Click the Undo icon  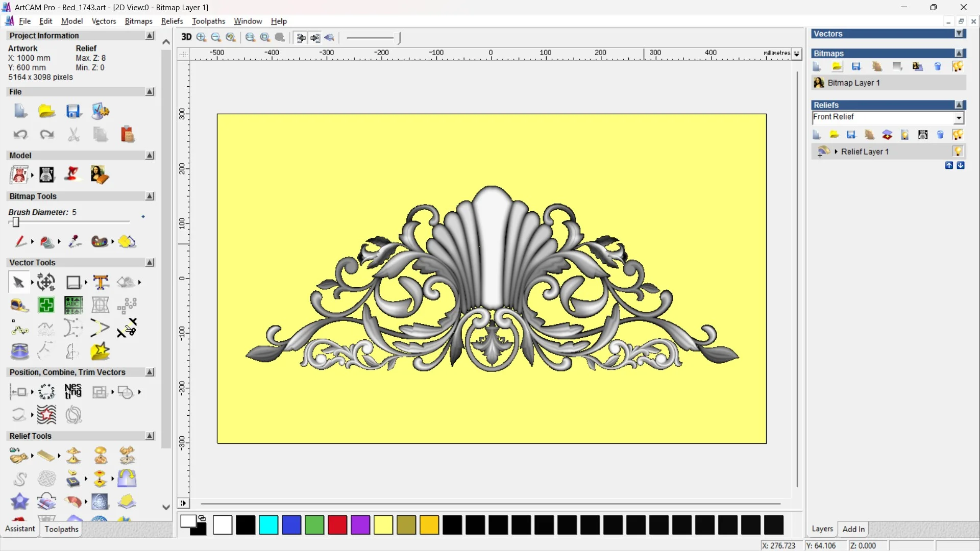(x=20, y=134)
